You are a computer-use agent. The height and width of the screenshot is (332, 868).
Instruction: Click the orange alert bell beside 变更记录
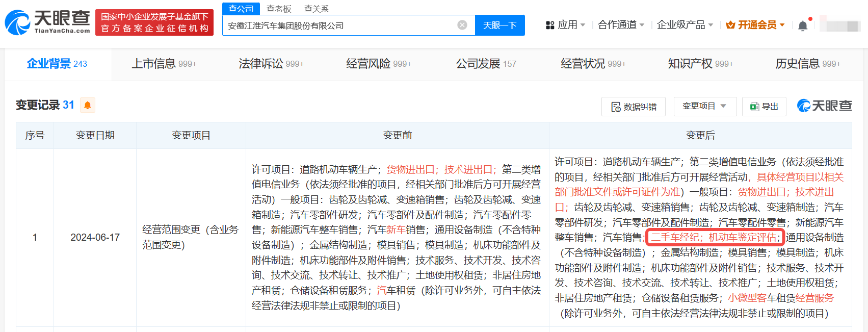(x=88, y=105)
